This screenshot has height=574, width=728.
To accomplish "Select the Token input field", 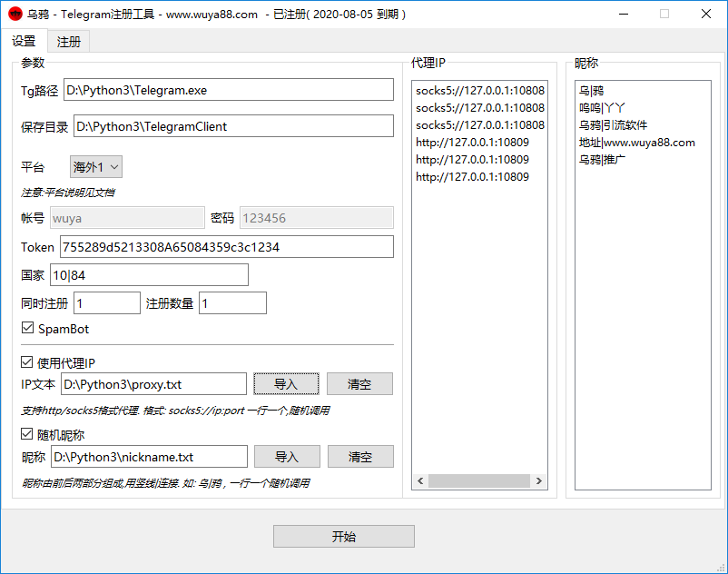I will pyautogui.click(x=227, y=247).
